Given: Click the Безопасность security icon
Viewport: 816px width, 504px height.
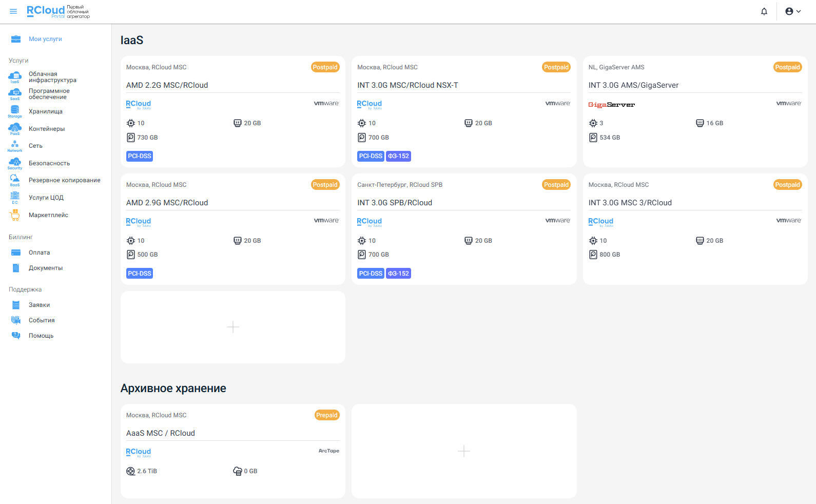Looking at the screenshot, I should pyautogui.click(x=15, y=163).
